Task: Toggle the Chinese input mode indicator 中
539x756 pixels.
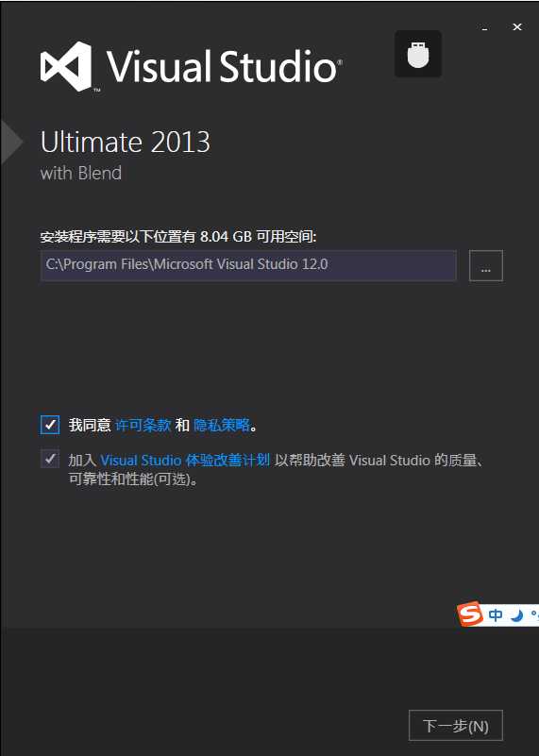Action: pos(496,614)
